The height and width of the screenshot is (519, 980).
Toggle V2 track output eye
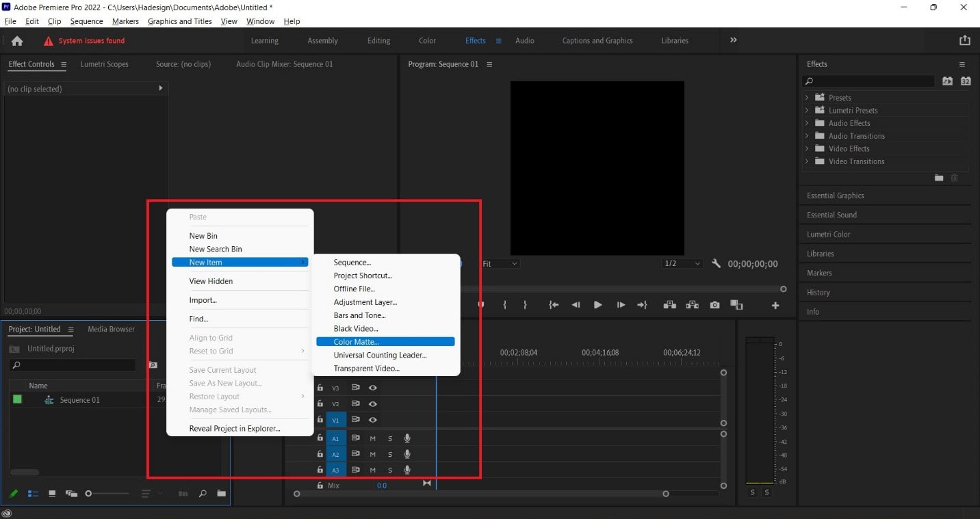[373, 404]
